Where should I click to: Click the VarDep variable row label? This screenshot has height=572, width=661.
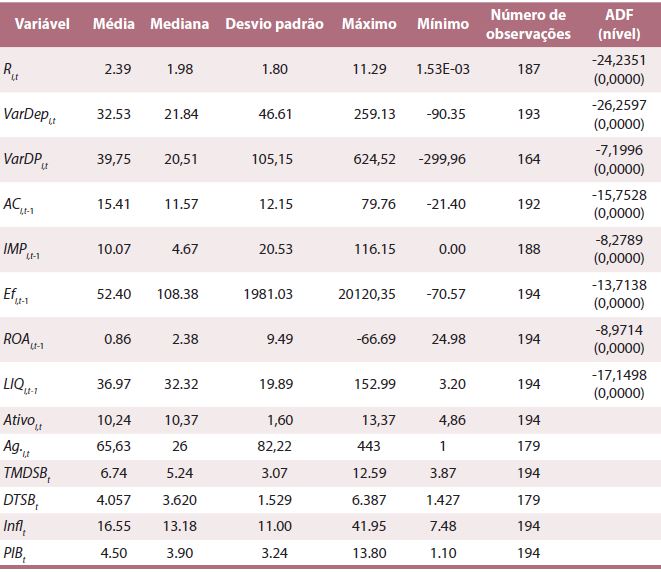tap(27, 115)
